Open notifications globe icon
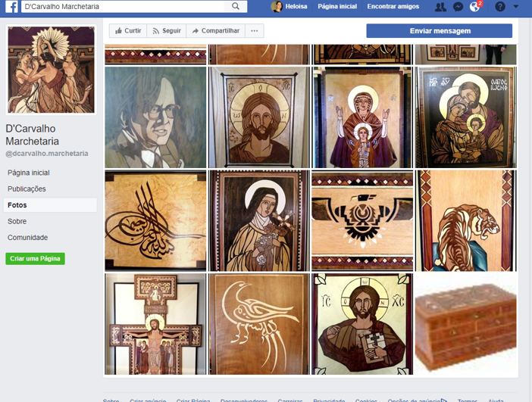The height and width of the screenshot is (402, 532). tap(475, 7)
